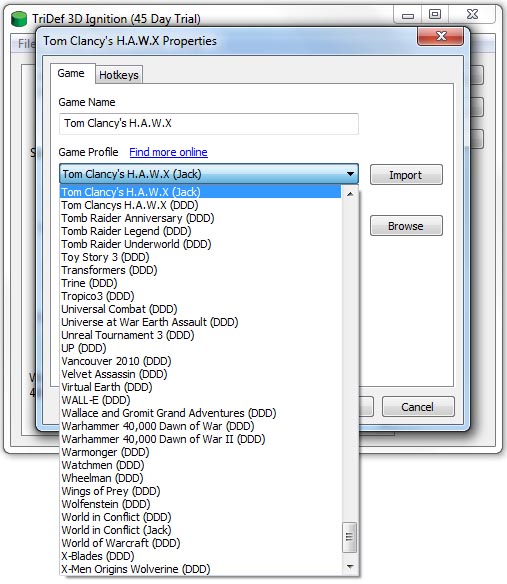Close the TriDef 3D Ignition window
The image size is (507, 584).
[472, 15]
